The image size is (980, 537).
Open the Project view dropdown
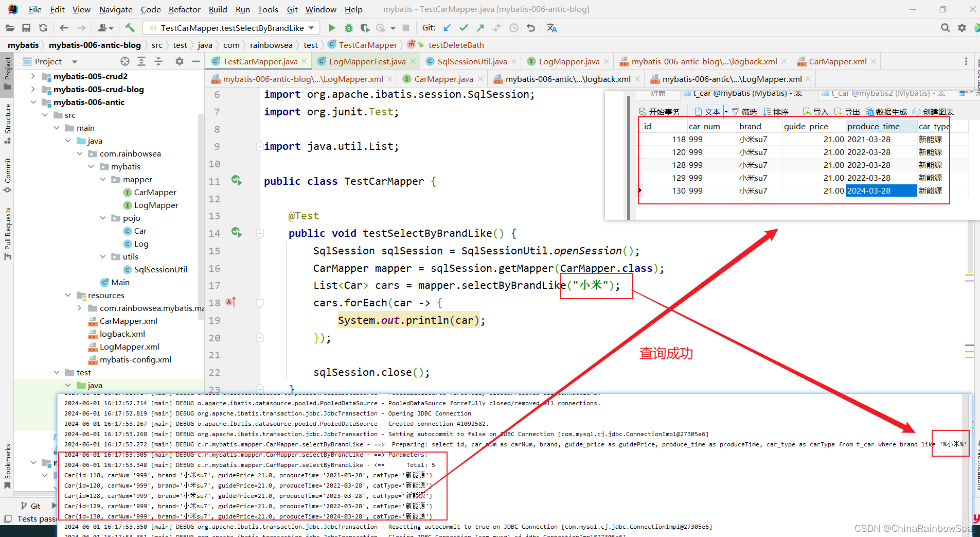pyautogui.click(x=75, y=62)
